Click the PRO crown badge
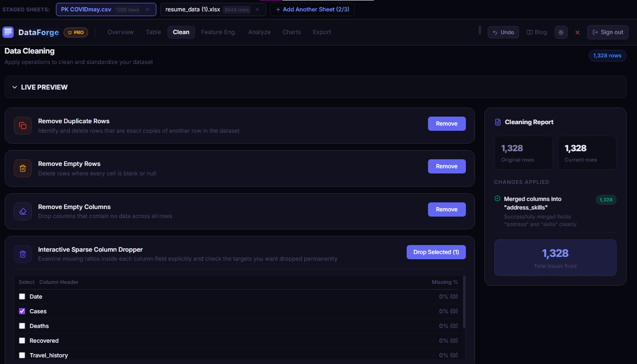 tap(76, 33)
